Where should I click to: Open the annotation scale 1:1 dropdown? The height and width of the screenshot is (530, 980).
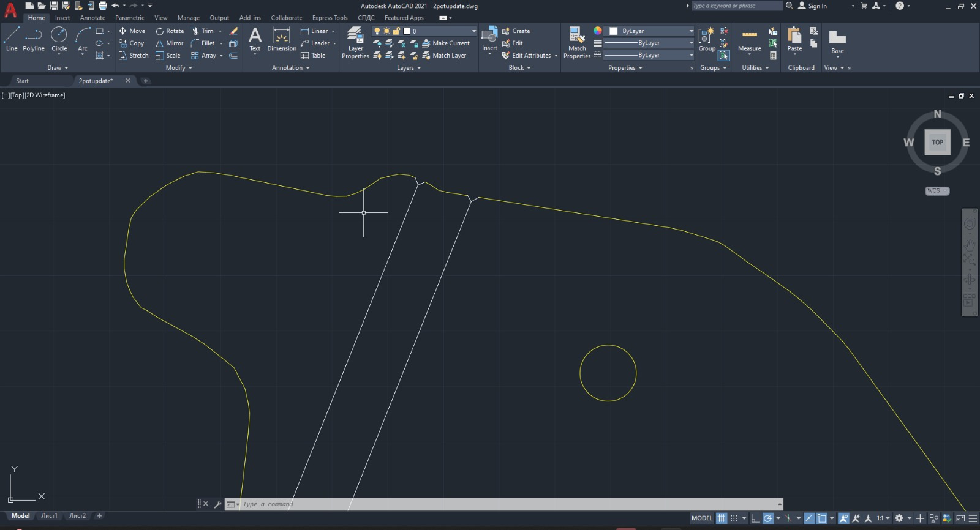pos(883,518)
